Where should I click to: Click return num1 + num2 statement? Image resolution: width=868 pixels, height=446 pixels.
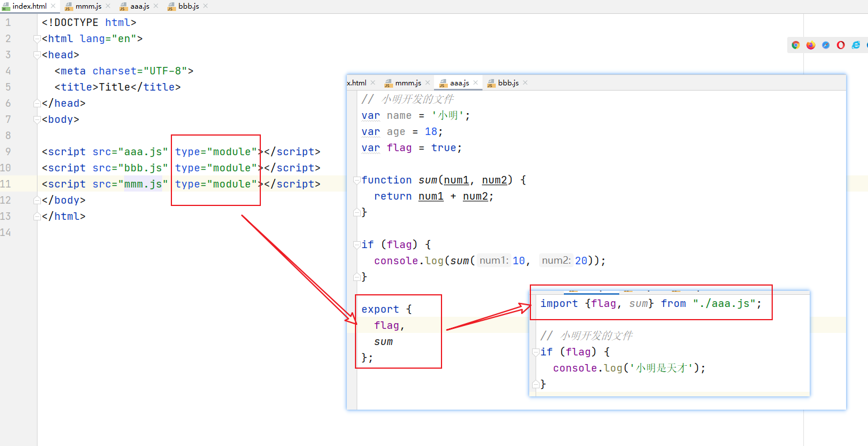(434, 196)
